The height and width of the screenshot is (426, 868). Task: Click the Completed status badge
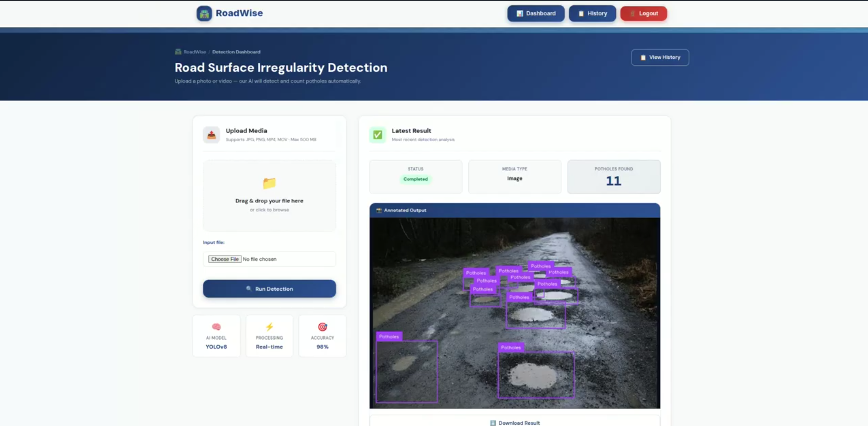point(415,179)
